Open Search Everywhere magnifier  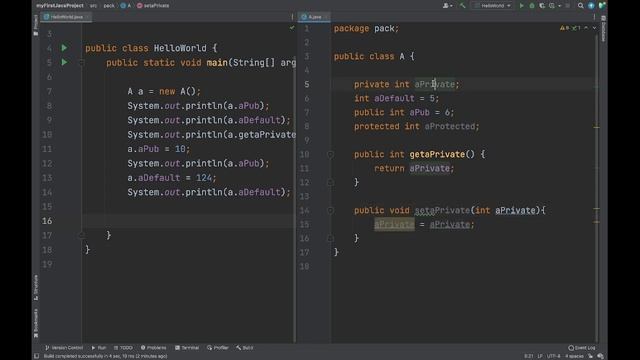point(580,6)
